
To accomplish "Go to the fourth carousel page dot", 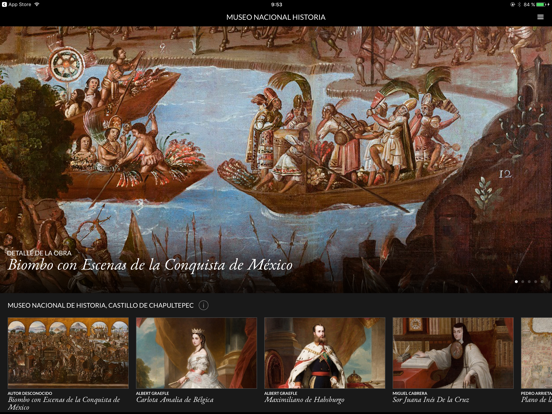I will [x=535, y=282].
